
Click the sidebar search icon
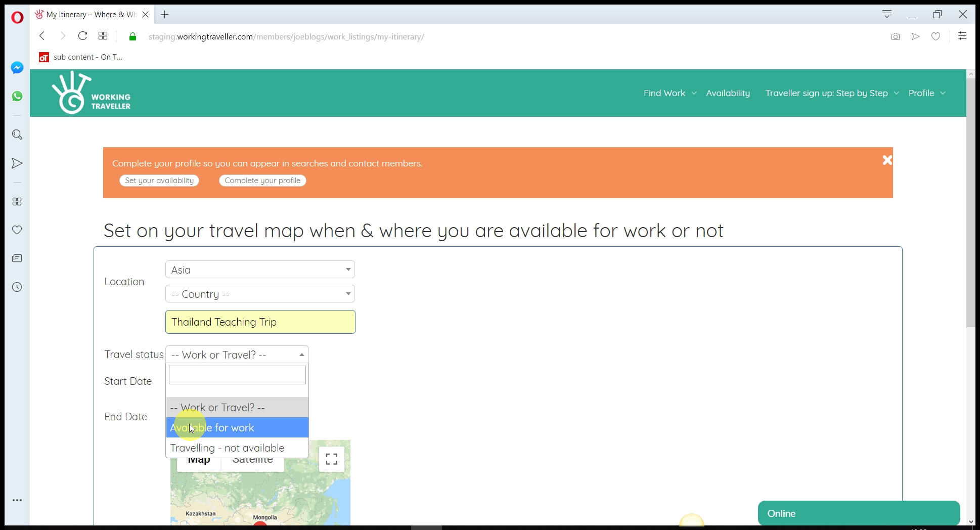(17, 135)
